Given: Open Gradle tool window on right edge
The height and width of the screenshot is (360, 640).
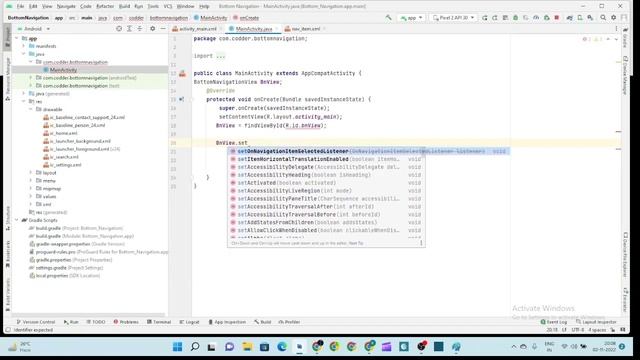Looking at the screenshot, I should 625,37.
